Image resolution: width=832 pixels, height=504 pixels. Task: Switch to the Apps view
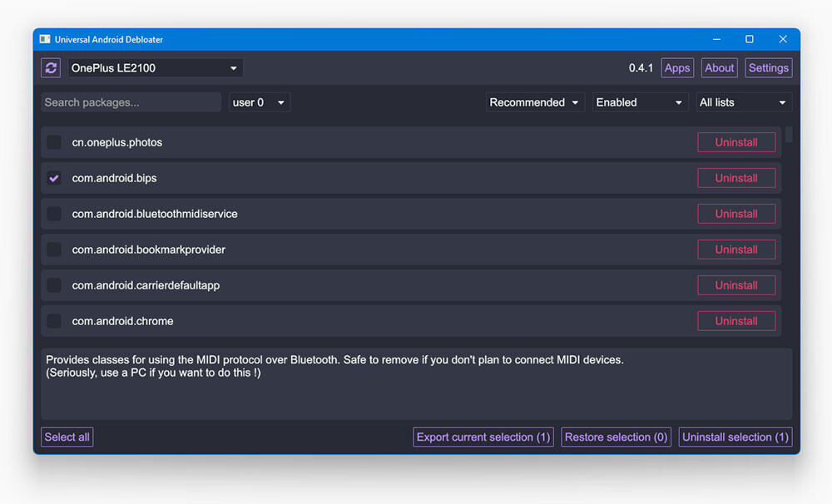click(677, 68)
